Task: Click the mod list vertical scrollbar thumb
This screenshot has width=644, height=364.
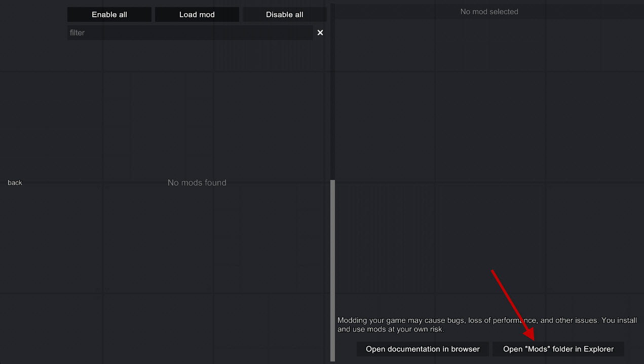Action: tap(333, 270)
